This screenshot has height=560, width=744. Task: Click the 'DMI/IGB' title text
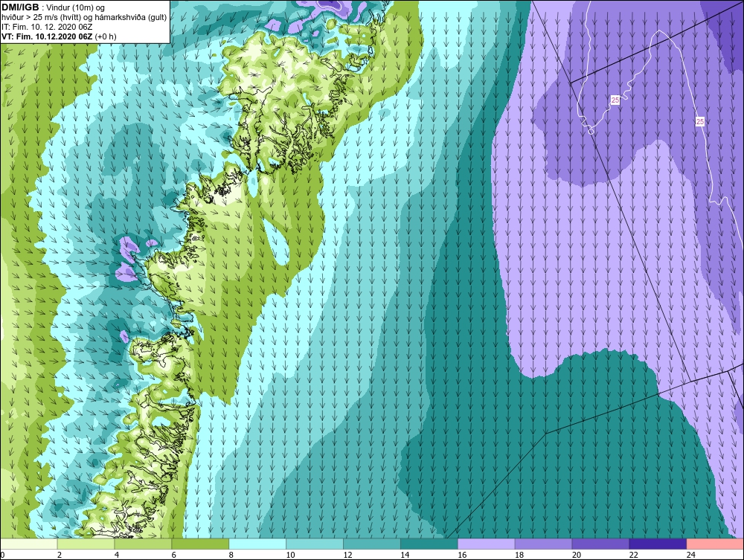point(20,7)
